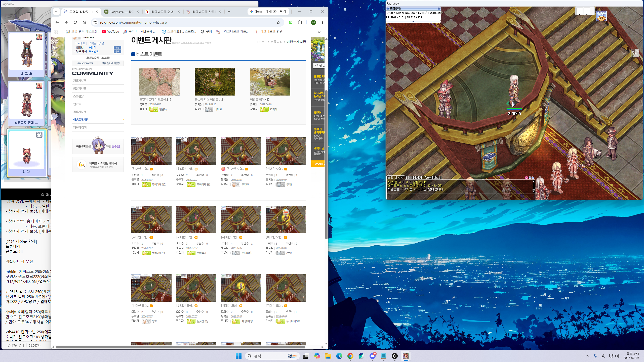Switch to 배틀 메시지 chat tab

click(x=414, y=177)
